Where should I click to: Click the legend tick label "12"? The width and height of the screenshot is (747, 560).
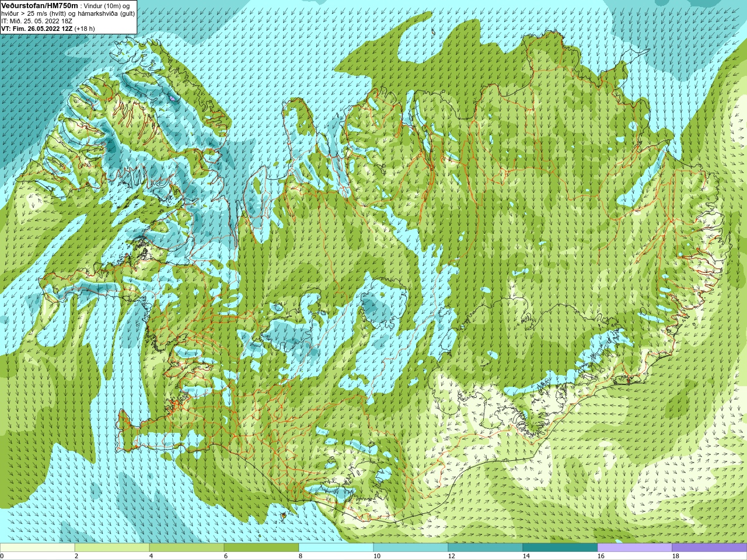click(451, 556)
